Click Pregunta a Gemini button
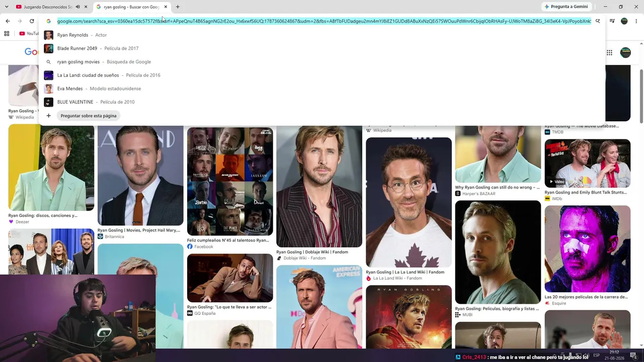This screenshot has height=362, width=644. [x=567, y=7]
